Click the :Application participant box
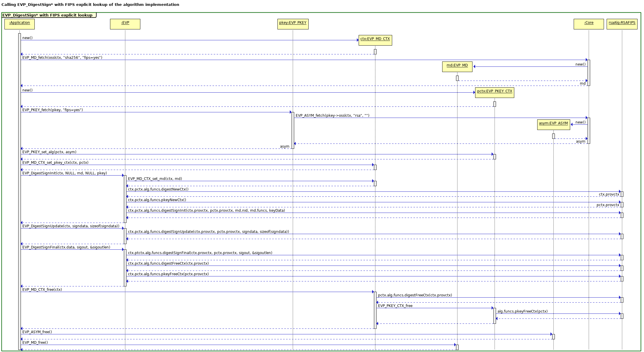The height and width of the screenshot is (352, 644). (x=19, y=24)
